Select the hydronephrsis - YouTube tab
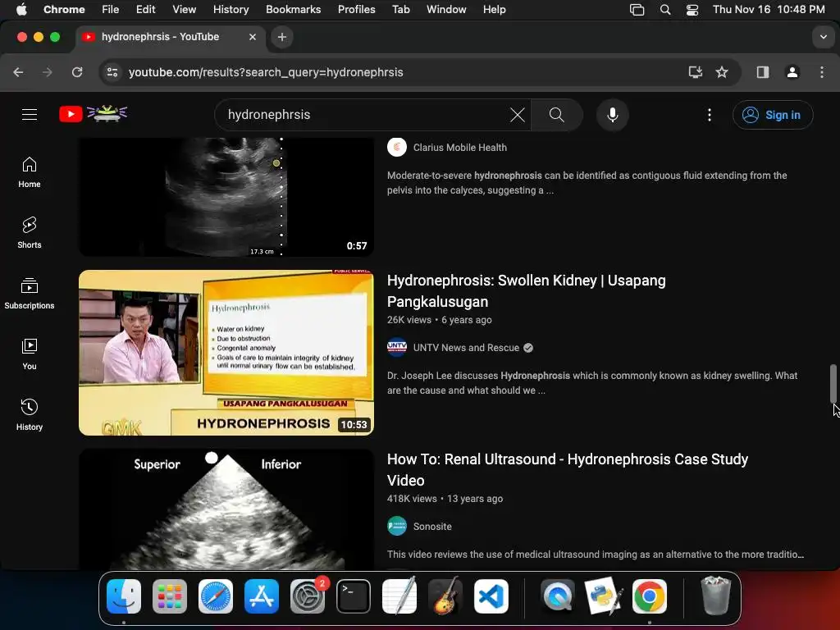 [x=170, y=37]
